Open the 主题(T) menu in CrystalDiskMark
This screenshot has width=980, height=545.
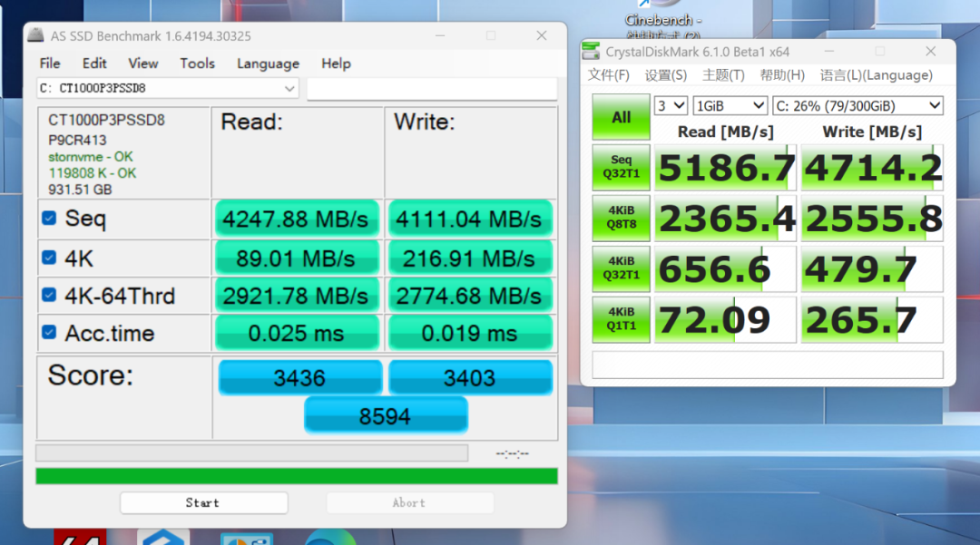[x=723, y=75]
